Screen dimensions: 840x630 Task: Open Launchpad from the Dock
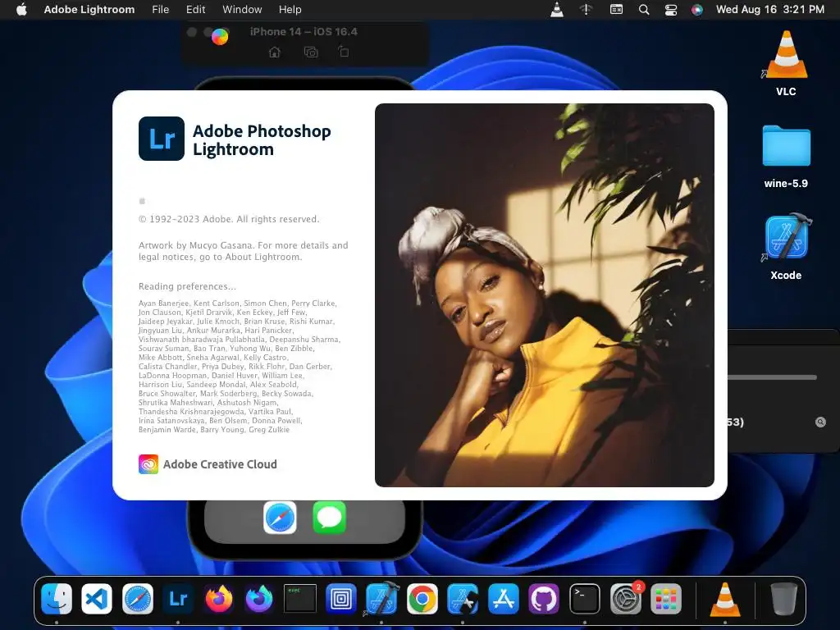[666, 598]
